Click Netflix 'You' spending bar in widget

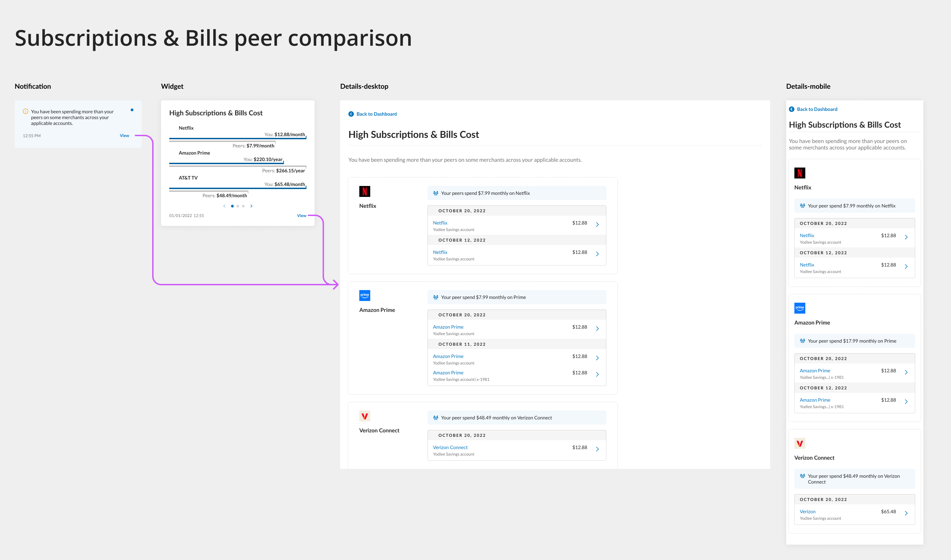click(238, 139)
